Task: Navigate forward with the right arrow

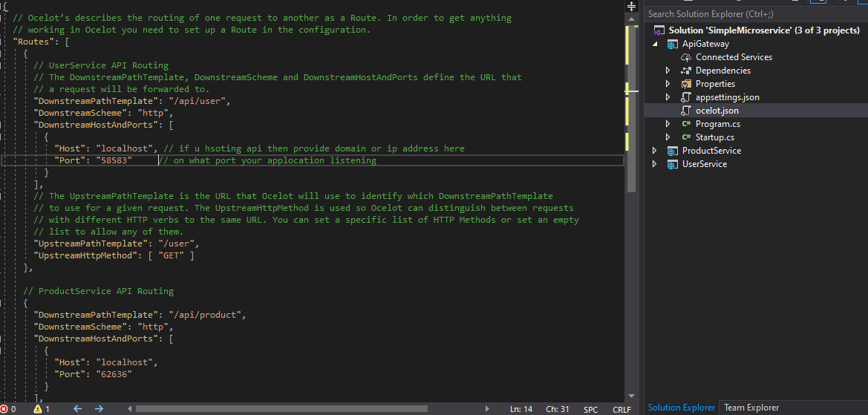Action: click(x=99, y=409)
